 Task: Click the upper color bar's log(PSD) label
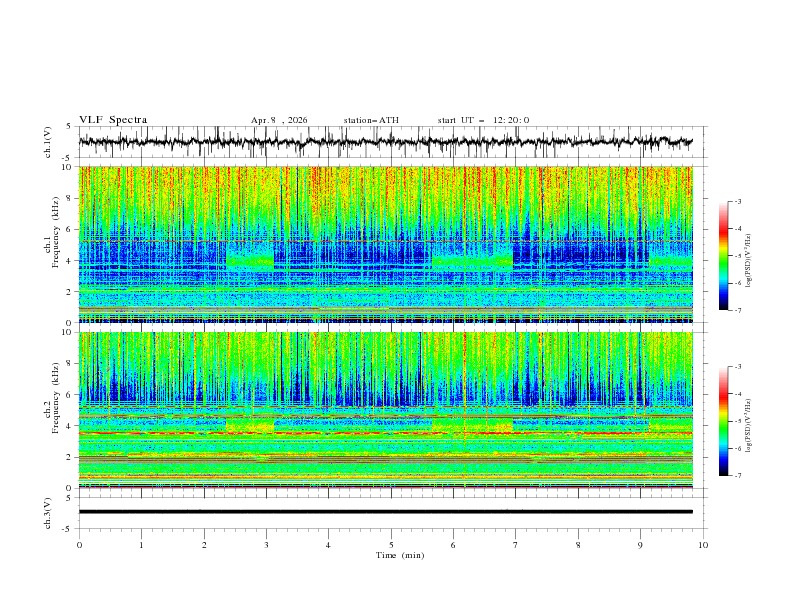749,261
